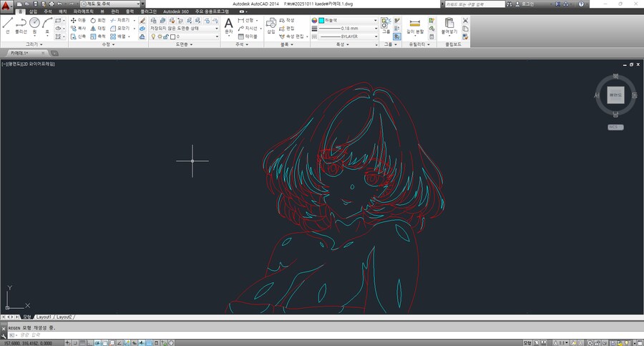Toggle layer freeze sun icon
This screenshot has width=644, height=346.
pyautogui.click(x=160, y=37)
